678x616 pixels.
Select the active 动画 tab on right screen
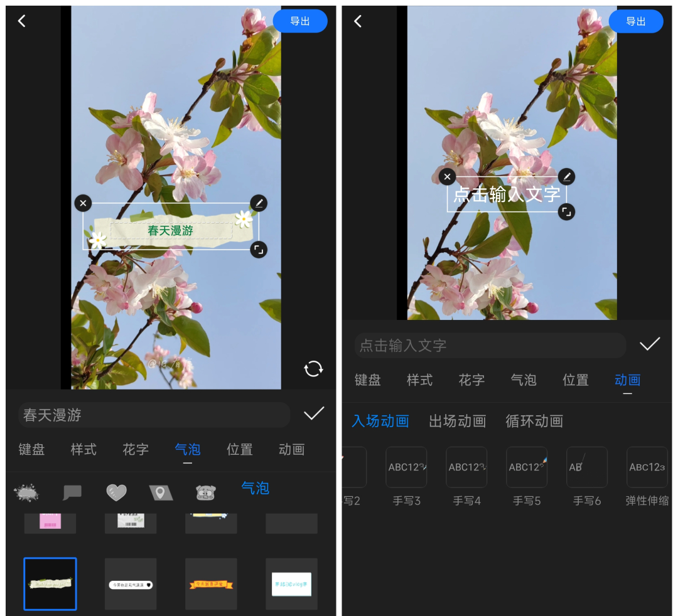[x=627, y=380]
